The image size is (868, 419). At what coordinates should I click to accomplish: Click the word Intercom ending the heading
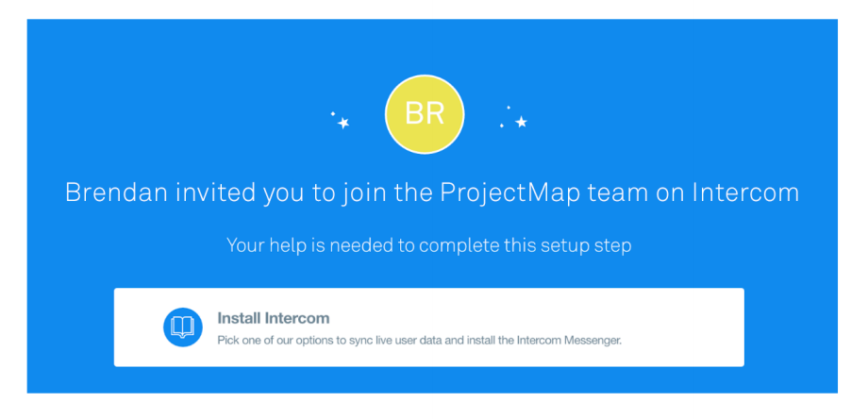pos(746,193)
